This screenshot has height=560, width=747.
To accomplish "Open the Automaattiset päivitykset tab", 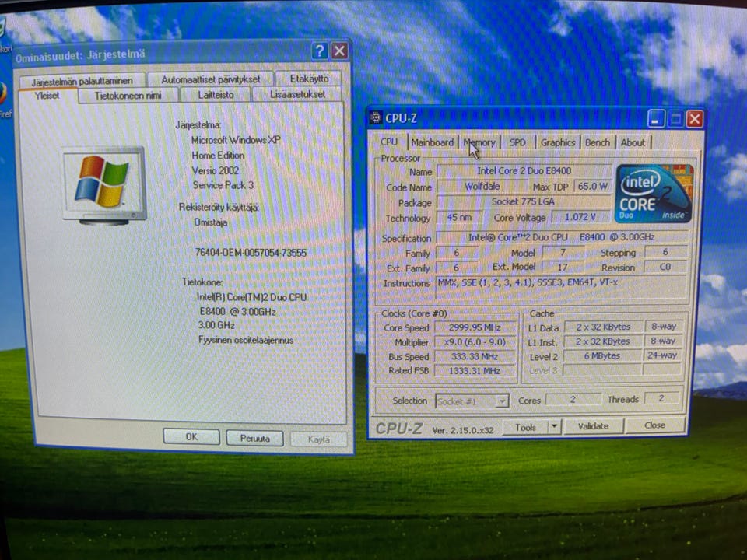I will coord(211,79).
